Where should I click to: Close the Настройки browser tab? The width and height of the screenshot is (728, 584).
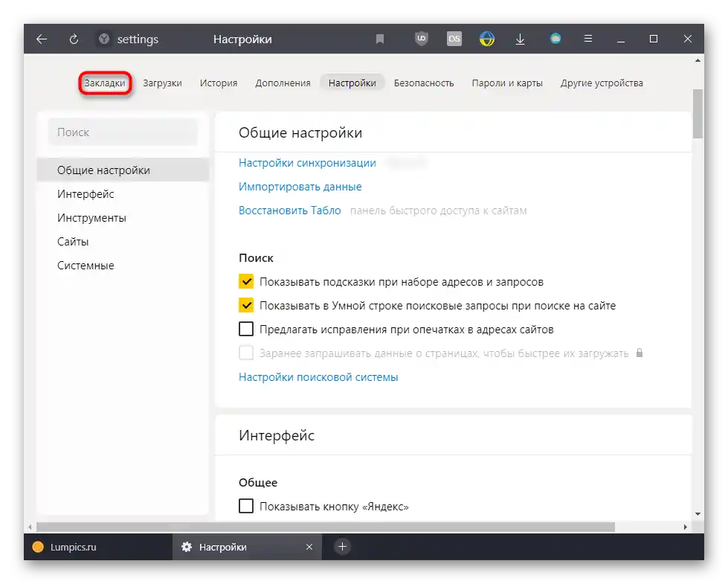coord(309,548)
